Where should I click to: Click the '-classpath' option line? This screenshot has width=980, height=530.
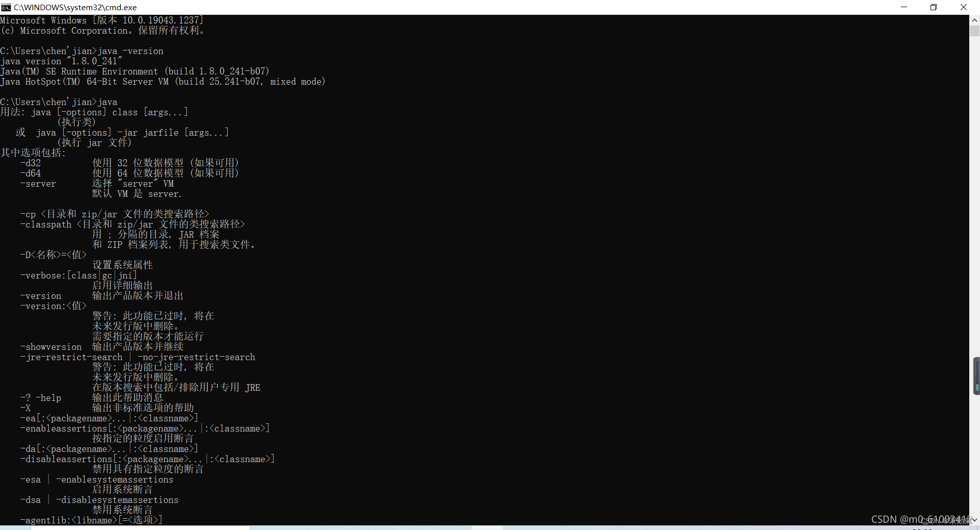pos(133,224)
